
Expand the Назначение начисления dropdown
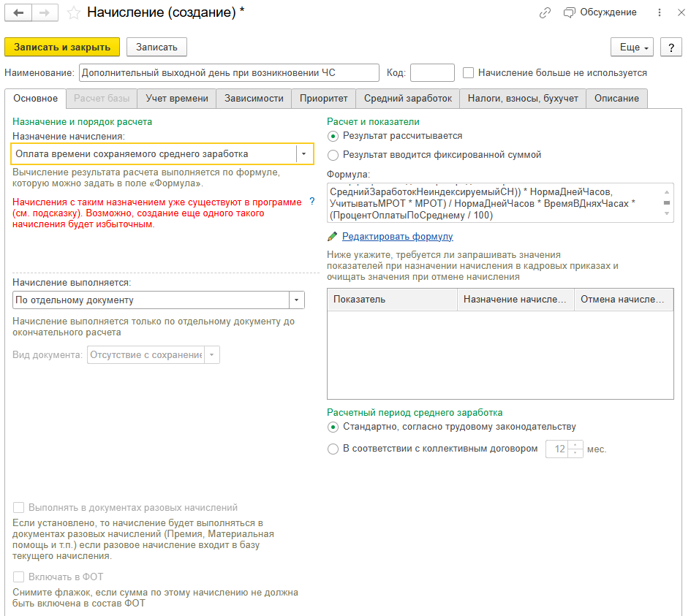tap(304, 153)
